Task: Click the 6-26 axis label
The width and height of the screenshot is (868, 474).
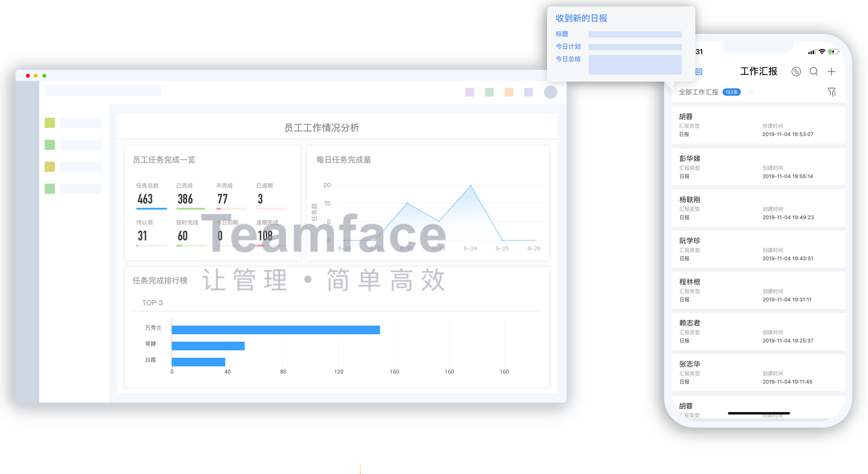Action: coord(534,248)
